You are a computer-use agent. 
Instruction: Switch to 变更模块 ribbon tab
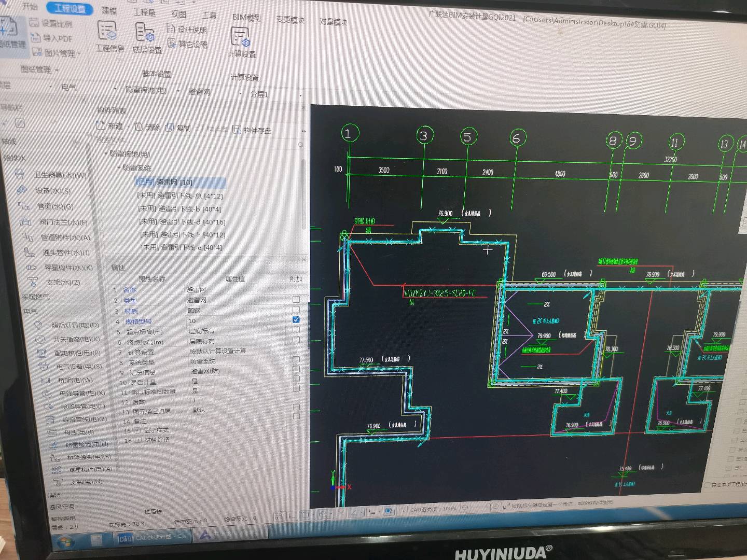[x=290, y=19]
